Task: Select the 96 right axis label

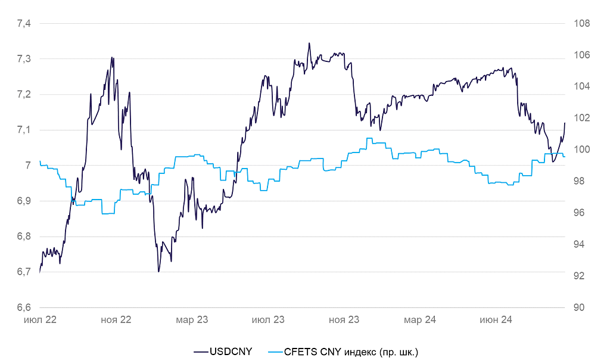Action: pyautogui.click(x=579, y=213)
